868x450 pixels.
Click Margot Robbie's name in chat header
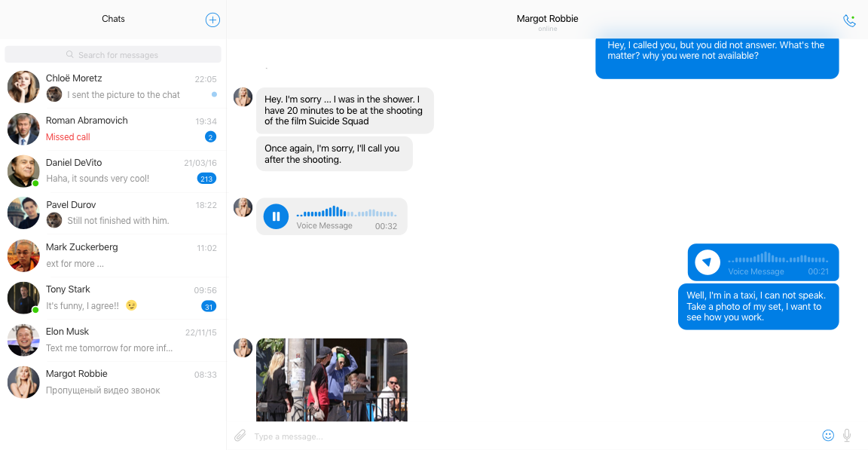[x=547, y=19]
